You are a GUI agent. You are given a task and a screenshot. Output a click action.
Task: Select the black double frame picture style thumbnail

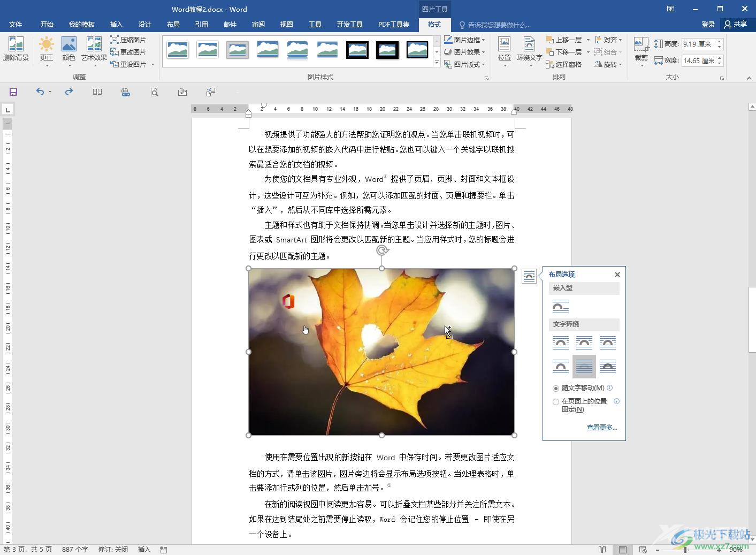[357, 50]
